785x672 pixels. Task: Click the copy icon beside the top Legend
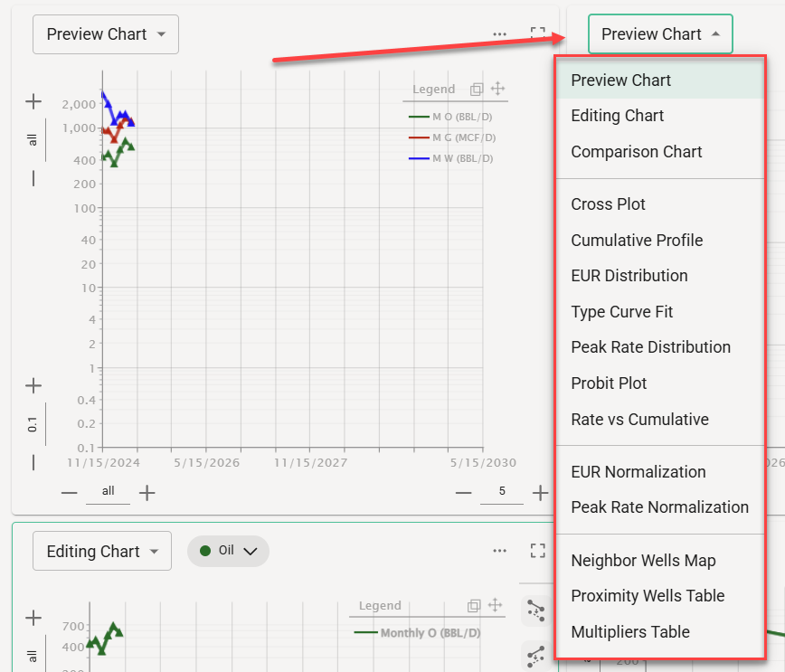point(477,89)
